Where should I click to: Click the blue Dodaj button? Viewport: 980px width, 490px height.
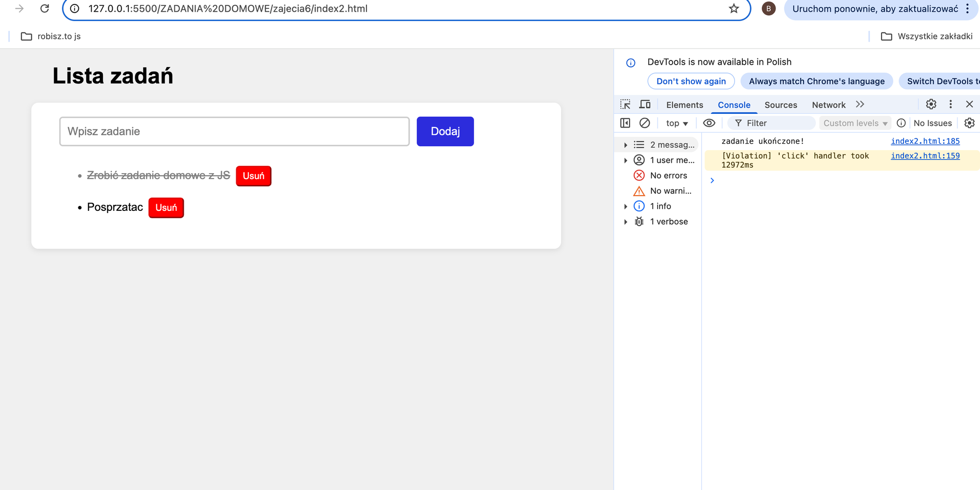pos(445,131)
